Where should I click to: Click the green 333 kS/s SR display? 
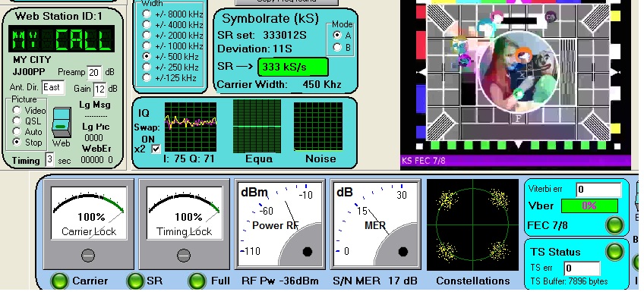[x=293, y=67]
